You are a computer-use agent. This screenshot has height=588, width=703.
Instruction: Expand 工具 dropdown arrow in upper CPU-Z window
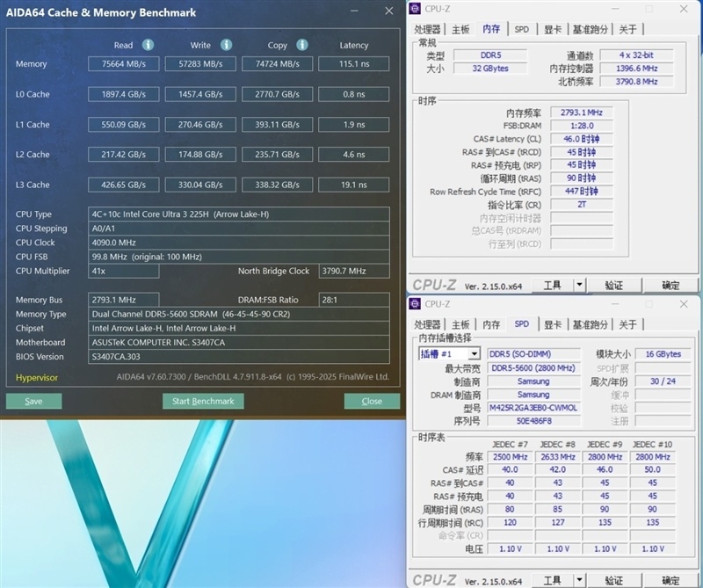coord(579,285)
